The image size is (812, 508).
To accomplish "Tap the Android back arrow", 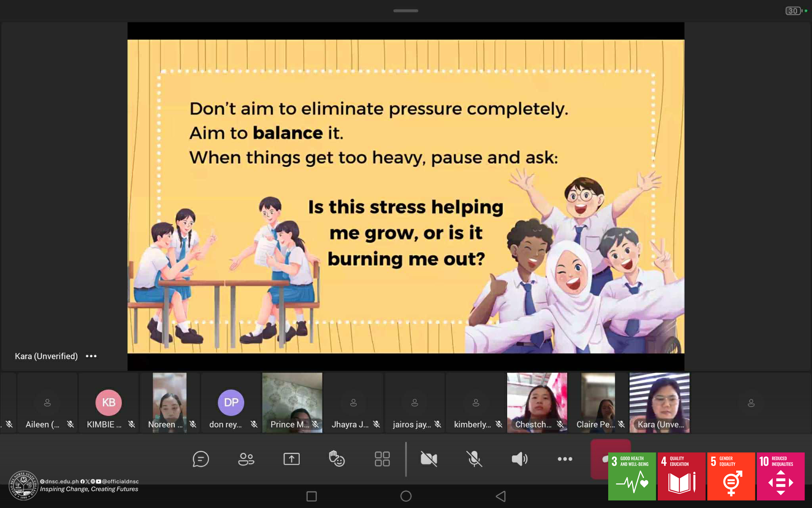I will click(501, 496).
